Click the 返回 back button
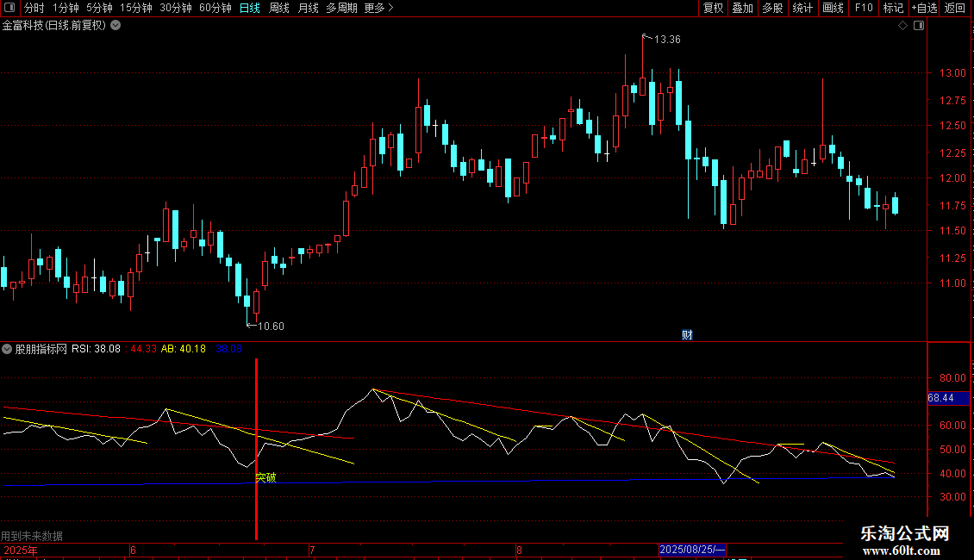 [955, 8]
